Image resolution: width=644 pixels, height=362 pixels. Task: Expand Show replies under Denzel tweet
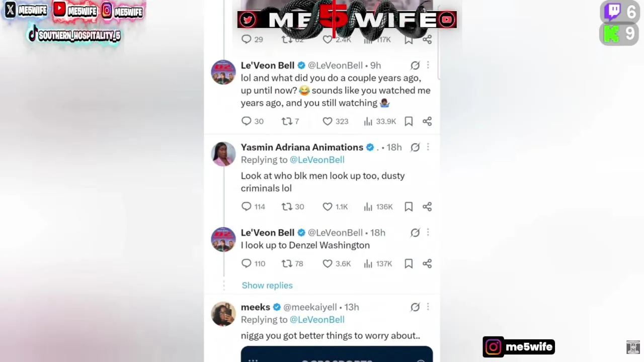pyautogui.click(x=267, y=285)
